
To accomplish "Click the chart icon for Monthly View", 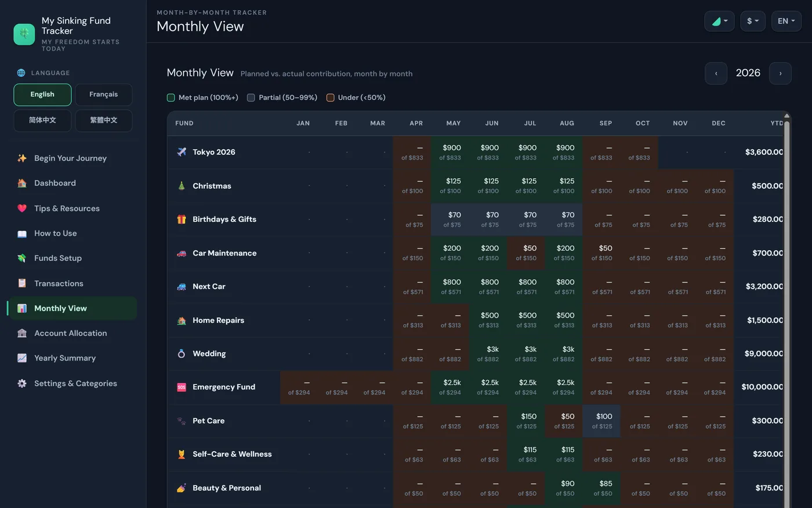I will [22, 308].
